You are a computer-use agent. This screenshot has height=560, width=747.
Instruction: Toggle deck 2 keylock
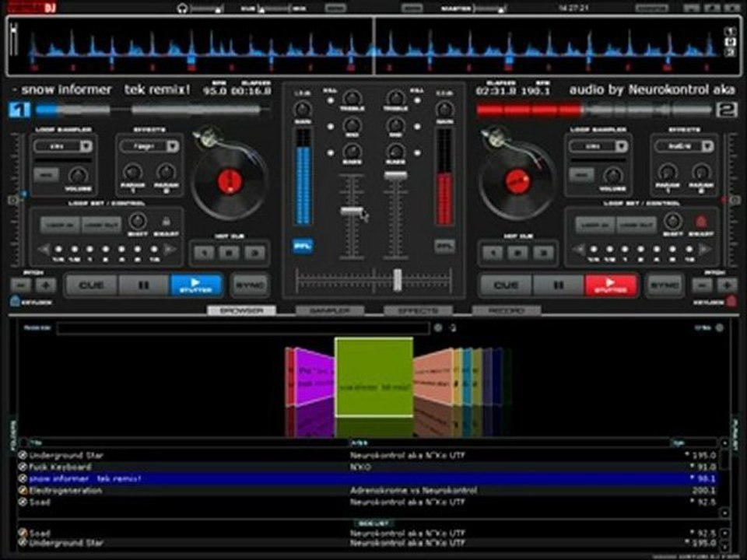click(731, 302)
